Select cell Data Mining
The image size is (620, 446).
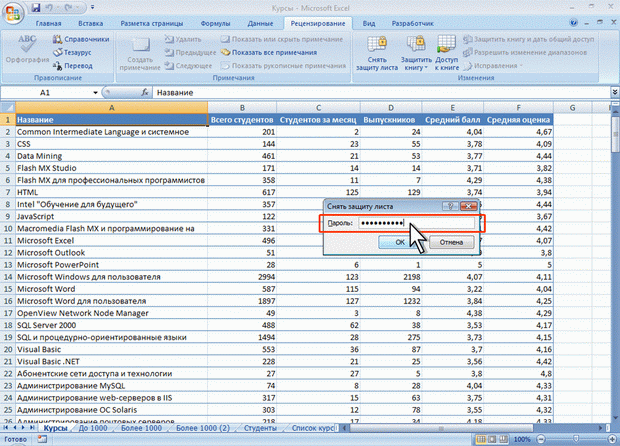point(112,156)
